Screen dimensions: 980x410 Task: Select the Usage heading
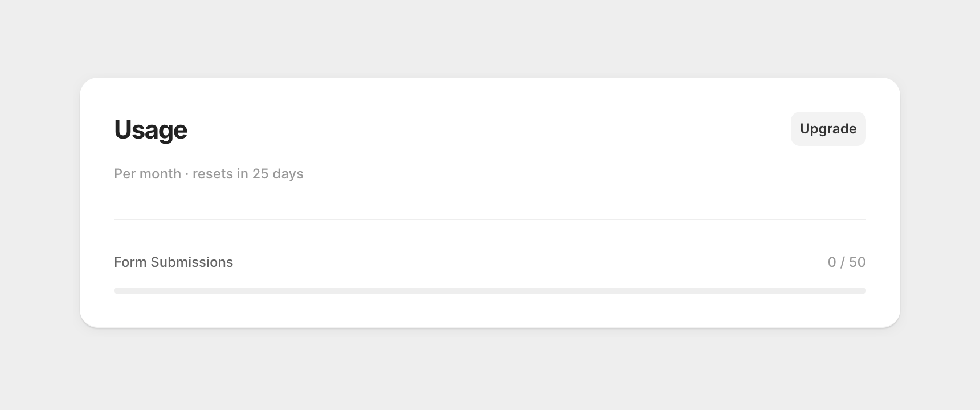coord(150,130)
